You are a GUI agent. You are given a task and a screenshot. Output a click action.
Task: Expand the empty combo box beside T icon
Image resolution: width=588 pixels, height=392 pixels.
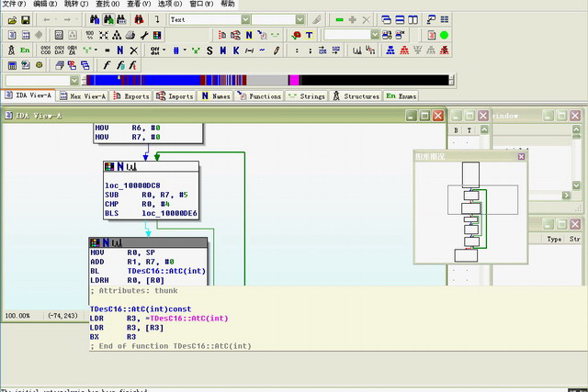pos(375,35)
